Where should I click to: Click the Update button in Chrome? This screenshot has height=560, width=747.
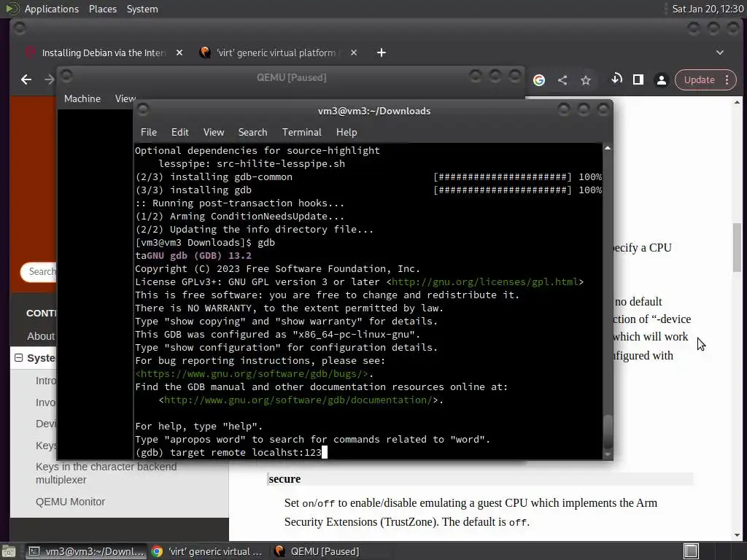click(699, 80)
